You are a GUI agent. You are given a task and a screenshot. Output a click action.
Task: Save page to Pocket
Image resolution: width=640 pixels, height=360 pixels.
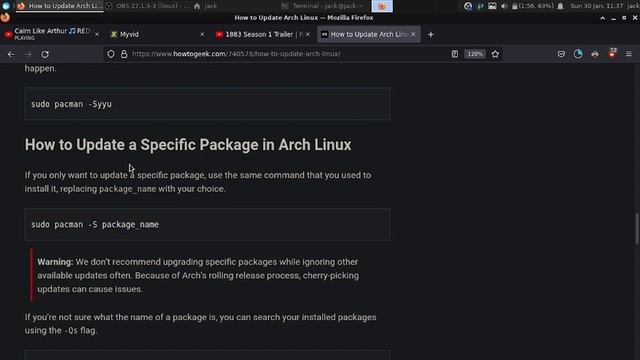pyautogui.click(x=561, y=54)
